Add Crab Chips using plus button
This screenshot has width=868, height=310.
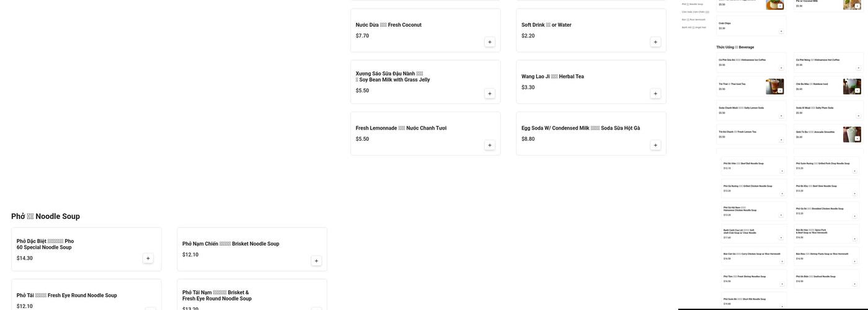(781, 31)
